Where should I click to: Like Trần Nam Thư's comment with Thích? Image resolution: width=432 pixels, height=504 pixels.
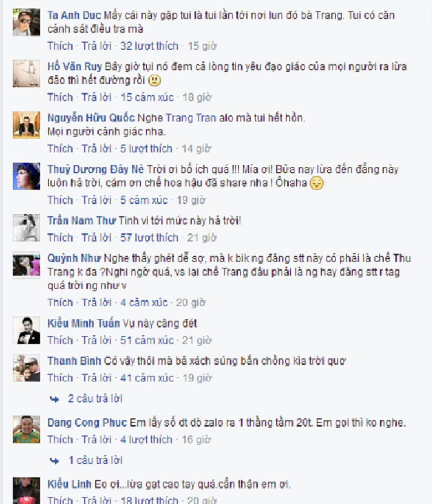pyautogui.click(x=60, y=237)
